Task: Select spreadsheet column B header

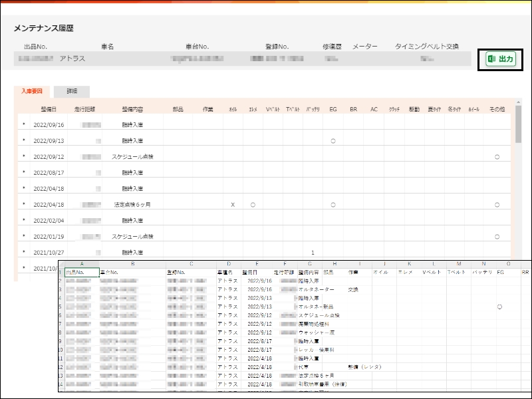Action: point(132,265)
